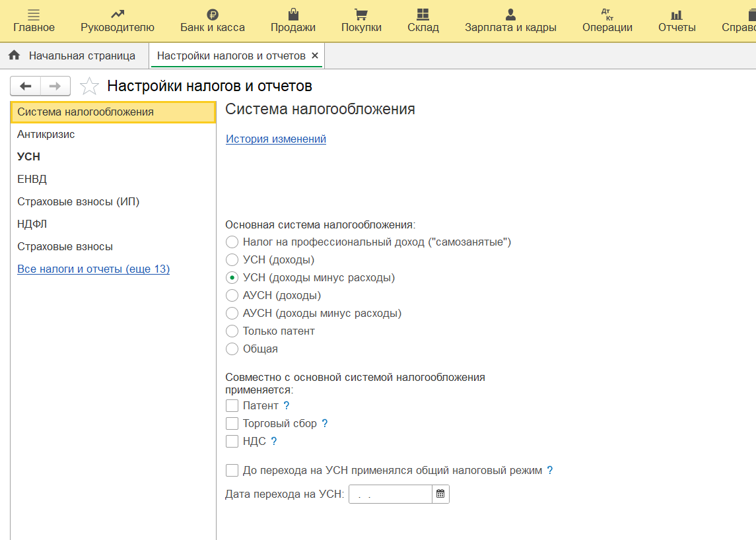Viewport: 756px width, 540px height.
Task: Go back with the left arrow button
Action: (26, 86)
